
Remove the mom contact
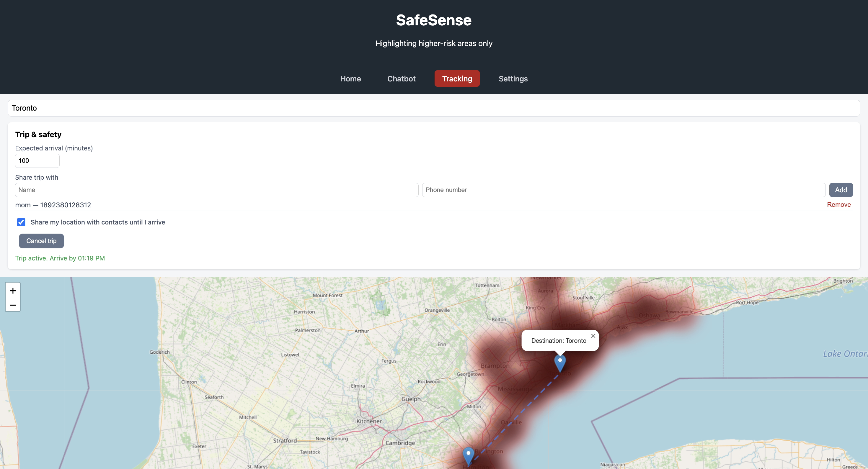pyautogui.click(x=838, y=205)
